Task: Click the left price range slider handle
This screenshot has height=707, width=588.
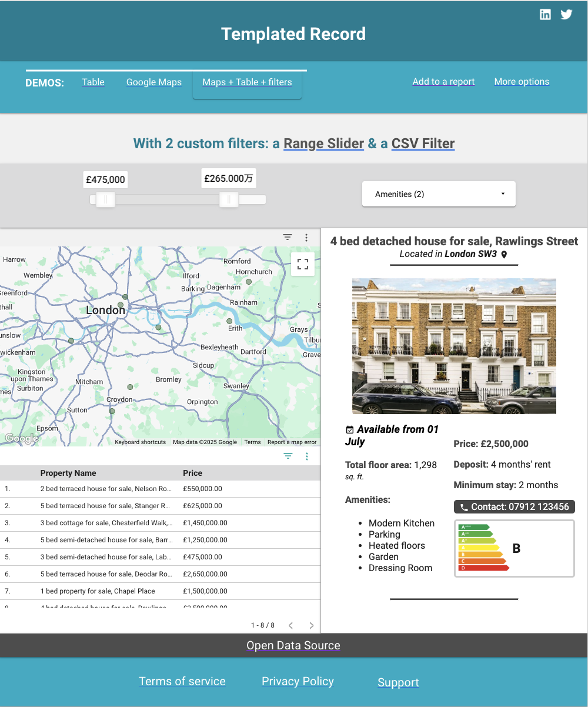Action: coord(106,200)
